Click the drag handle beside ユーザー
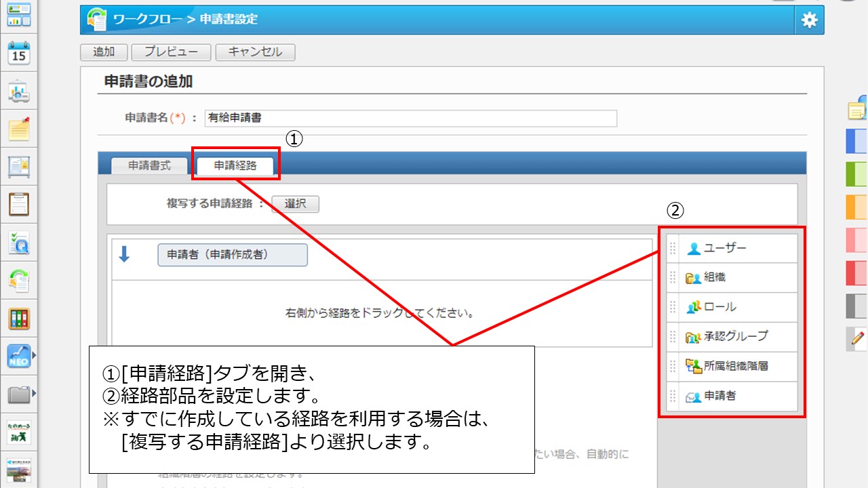Viewport: 868px width, 488px height. [x=673, y=249]
